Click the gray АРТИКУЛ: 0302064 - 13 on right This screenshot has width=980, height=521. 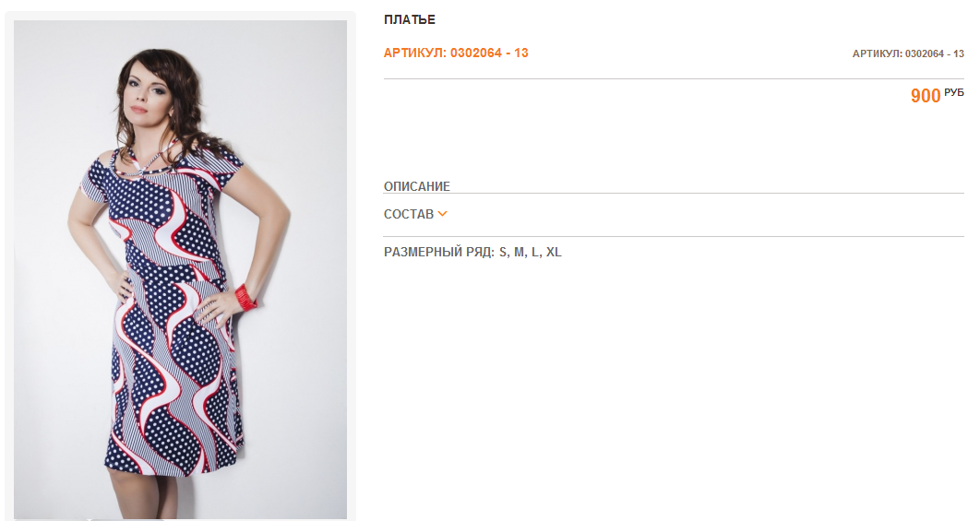(908, 53)
